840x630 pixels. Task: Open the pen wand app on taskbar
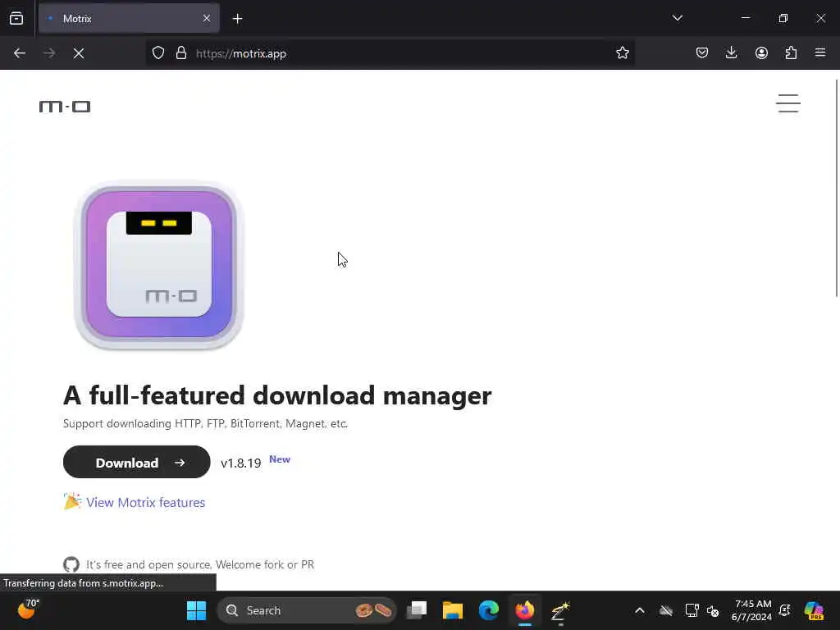tap(560, 610)
